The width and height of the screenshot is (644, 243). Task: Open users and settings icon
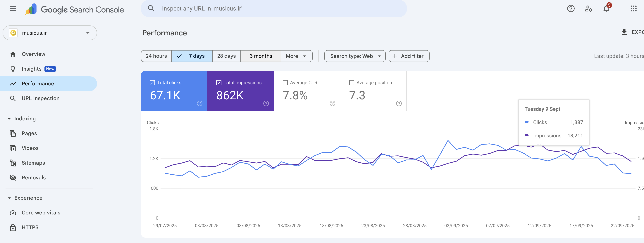pos(588,9)
